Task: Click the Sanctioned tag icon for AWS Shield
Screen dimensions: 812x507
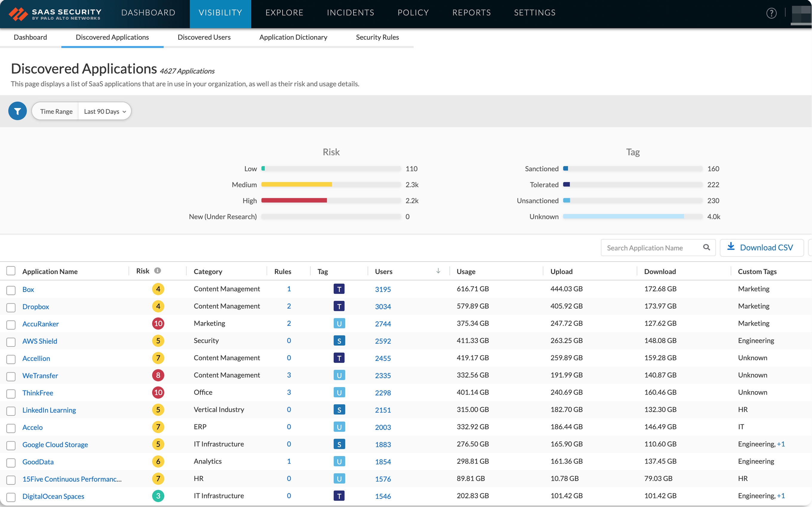Action: point(339,341)
